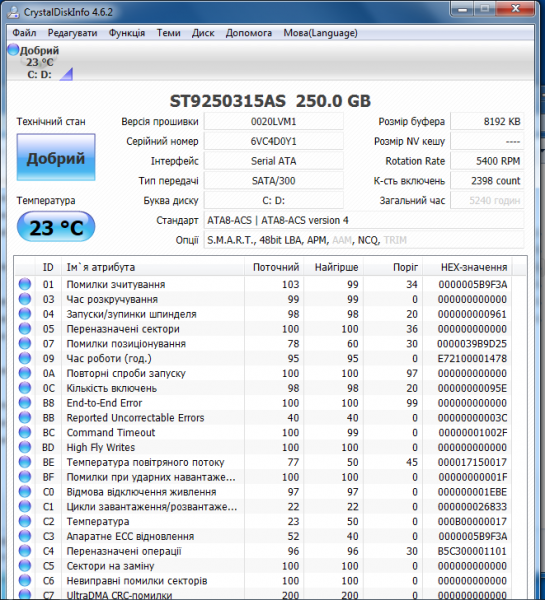
Task: Click status orb for attribute C1
Action: pos(25,506)
